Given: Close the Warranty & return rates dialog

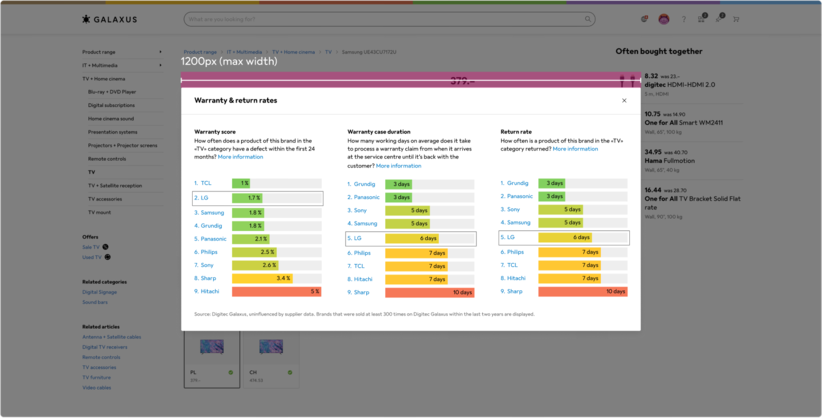Looking at the screenshot, I should 624,101.
